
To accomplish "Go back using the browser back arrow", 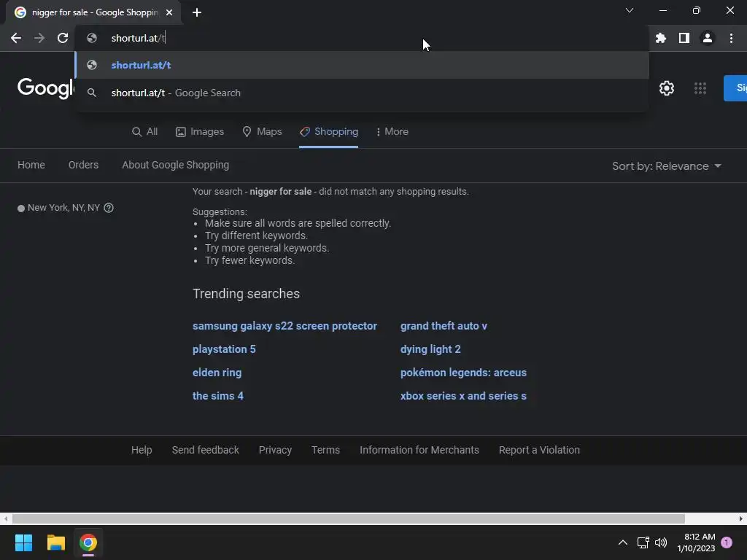I will (16, 38).
